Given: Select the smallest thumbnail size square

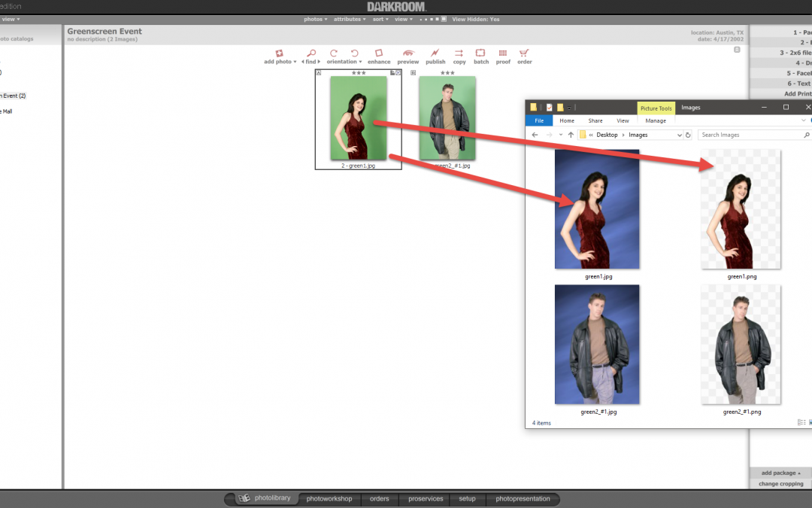Looking at the screenshot, I should coord(420,20).
